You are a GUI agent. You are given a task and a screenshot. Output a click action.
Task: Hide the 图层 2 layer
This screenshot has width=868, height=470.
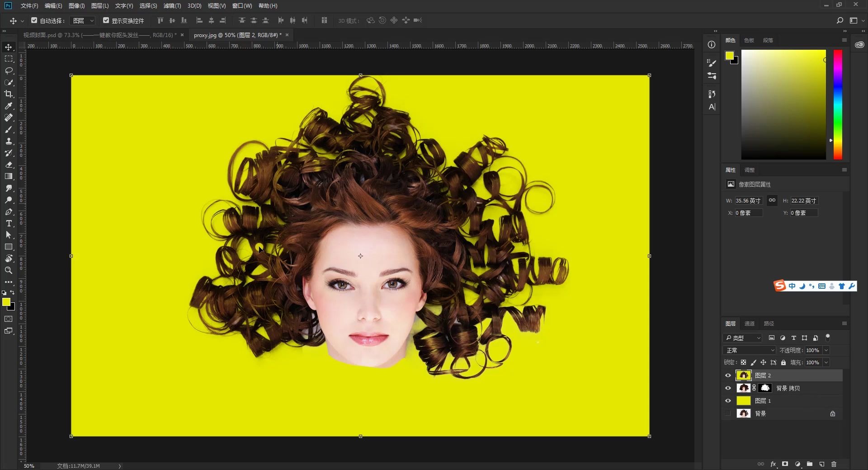728,376
